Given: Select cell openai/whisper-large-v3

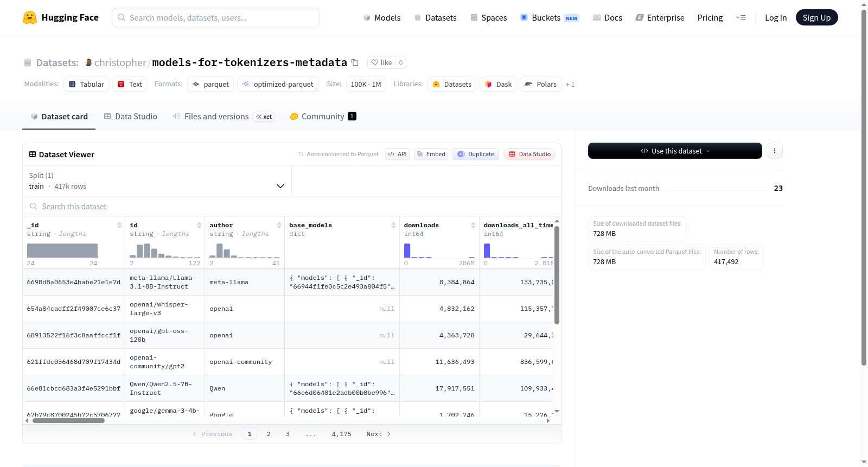Looking at the screenshot, I should click(x=165, y=309).
